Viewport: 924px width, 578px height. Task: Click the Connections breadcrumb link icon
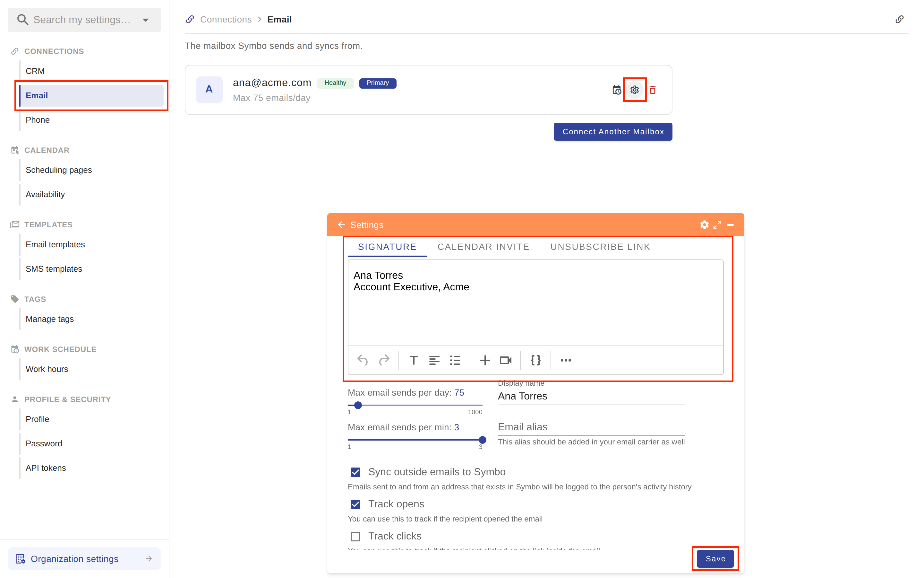[x=190, y=20]
